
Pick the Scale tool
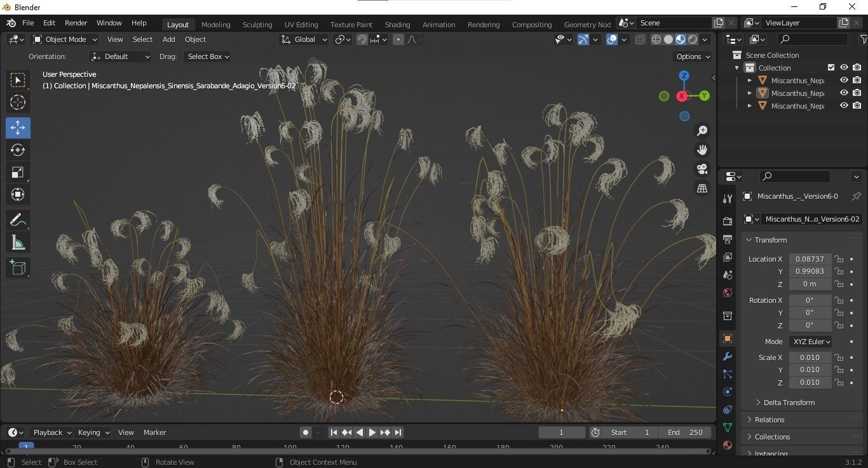pos(18,172)
